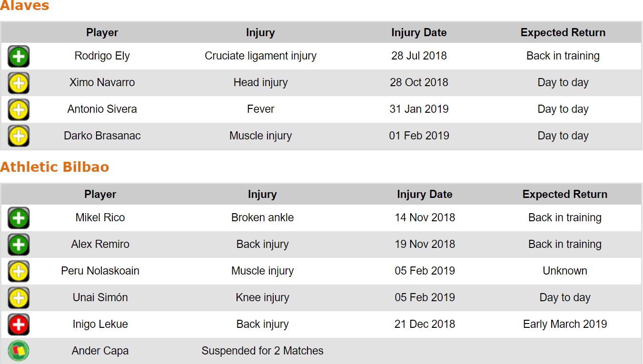Click yellow injury icon next to Ximo Navarro

pyautogui.click(x=19, y=83)
